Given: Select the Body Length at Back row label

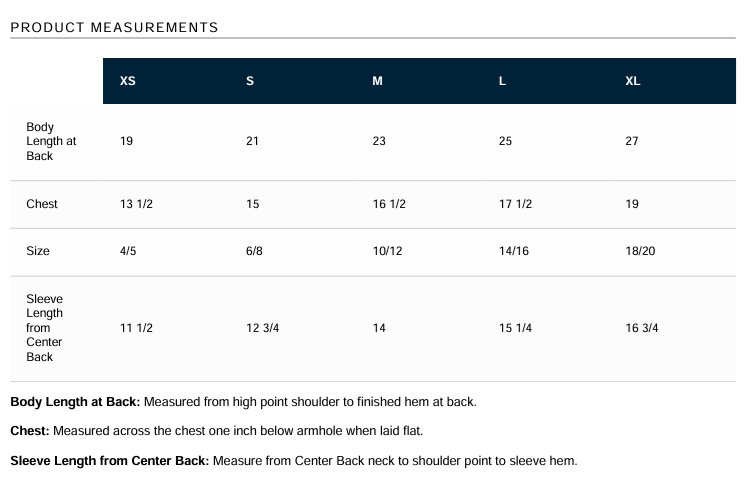Looking at the screenshot, I should coord(51,141).
